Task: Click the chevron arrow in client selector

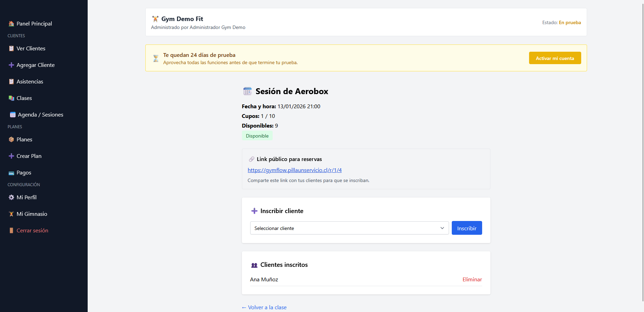Action: (442, 228)
